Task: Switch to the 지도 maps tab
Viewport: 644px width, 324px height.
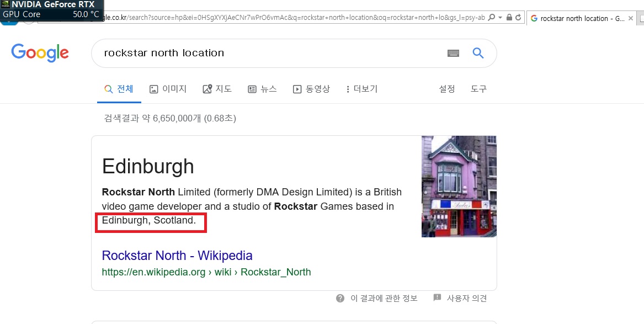Action: click(217, 89)
